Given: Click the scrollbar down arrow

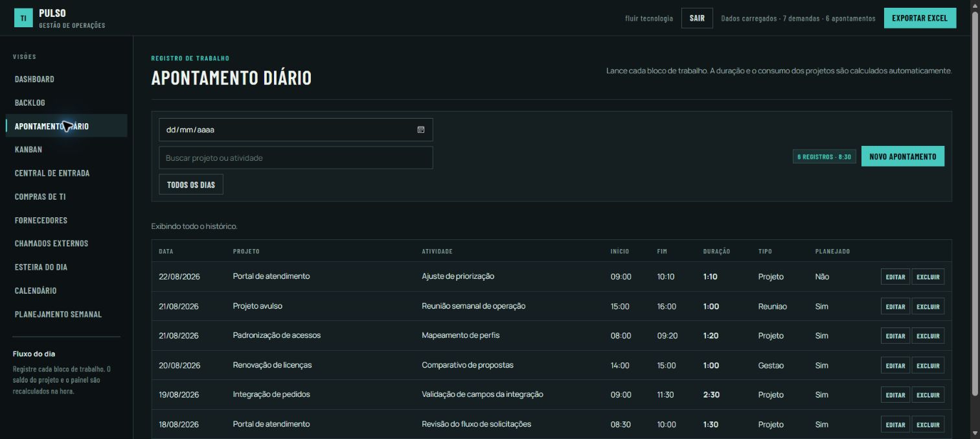Looking at the screenshot, I should coord(975,433).
